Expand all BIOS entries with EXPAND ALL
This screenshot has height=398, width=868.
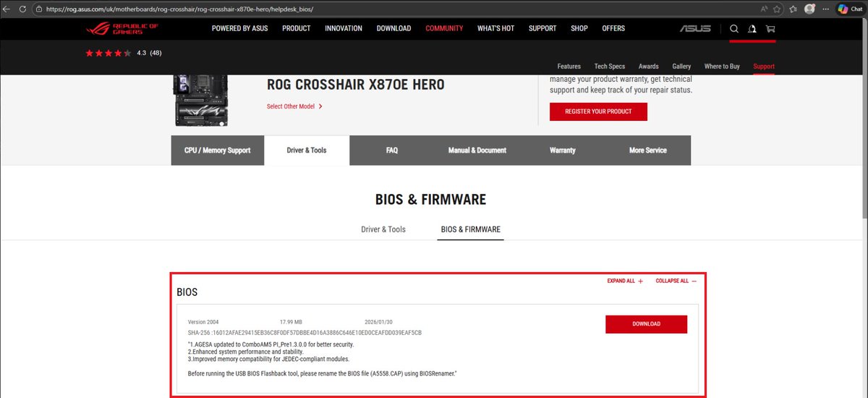click(625, 281)
